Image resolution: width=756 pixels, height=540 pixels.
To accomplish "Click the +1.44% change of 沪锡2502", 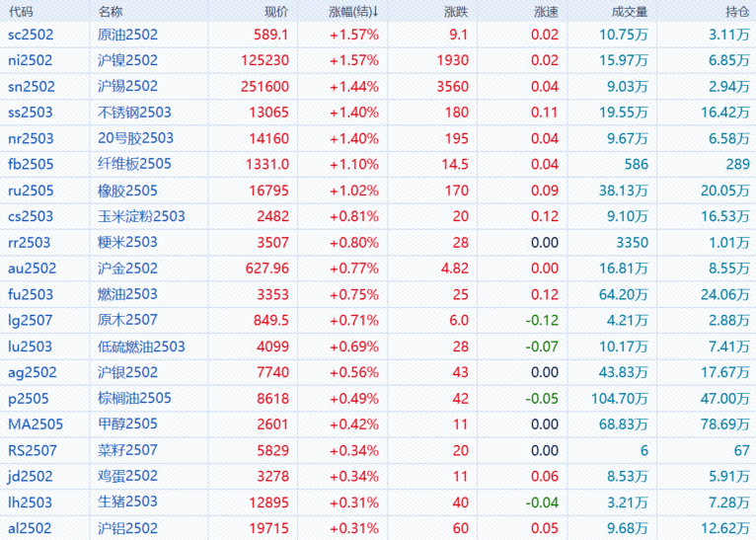I will [354, 86].
